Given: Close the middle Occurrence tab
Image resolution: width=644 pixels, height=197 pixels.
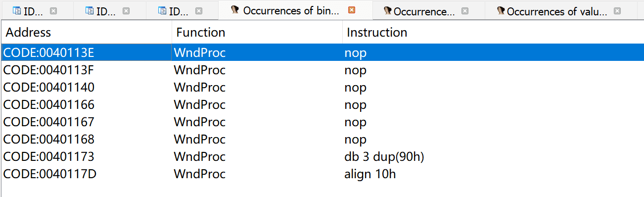Looking at the screenshot, I should (464, 11).
